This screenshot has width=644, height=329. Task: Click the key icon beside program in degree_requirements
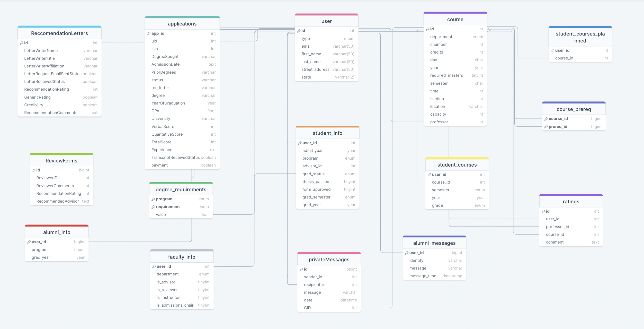click(153, 199)
